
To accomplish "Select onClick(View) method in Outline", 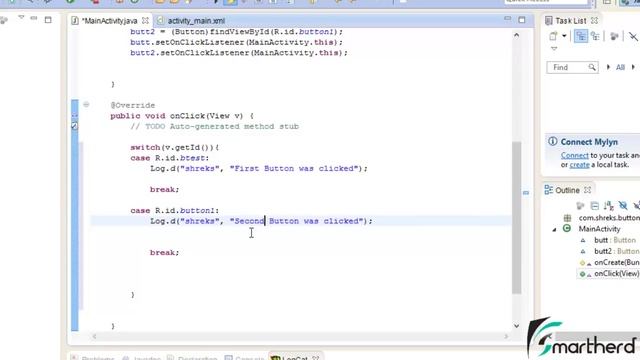I will click(x=617, y=273).
